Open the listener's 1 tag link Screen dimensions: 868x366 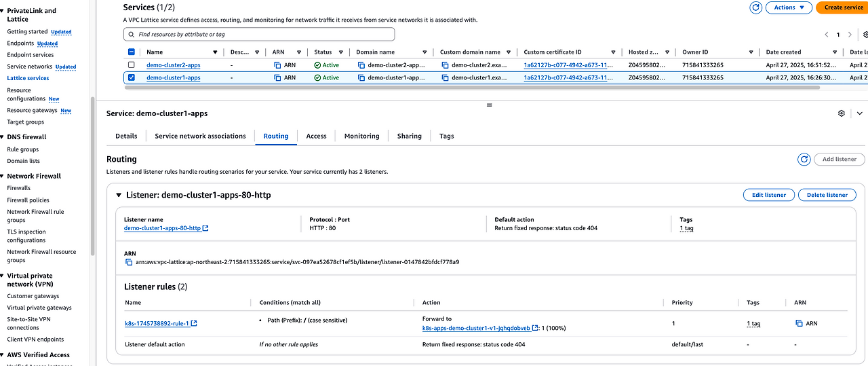tap(686, 228)
